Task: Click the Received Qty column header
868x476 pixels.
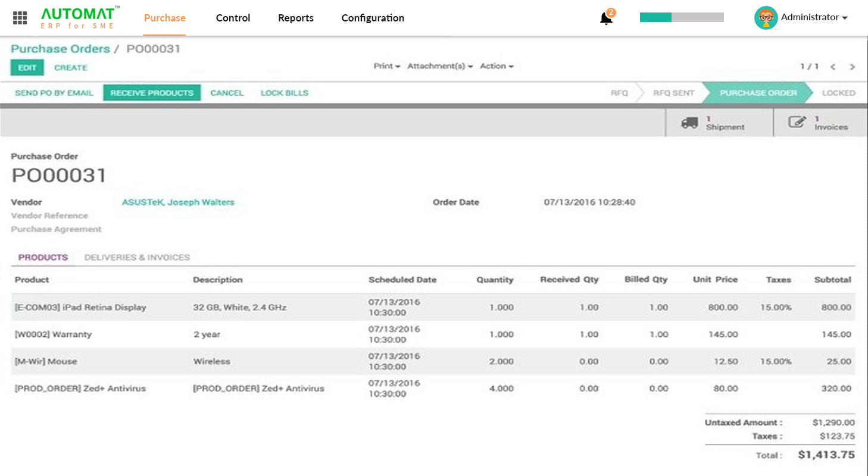Action: click(x=569, y=280)
